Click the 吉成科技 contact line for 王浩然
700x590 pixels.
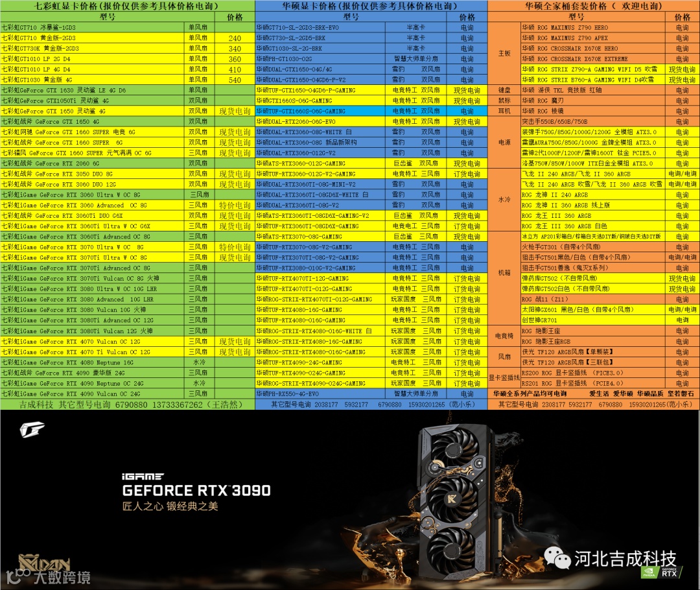(x=127, y=405)
